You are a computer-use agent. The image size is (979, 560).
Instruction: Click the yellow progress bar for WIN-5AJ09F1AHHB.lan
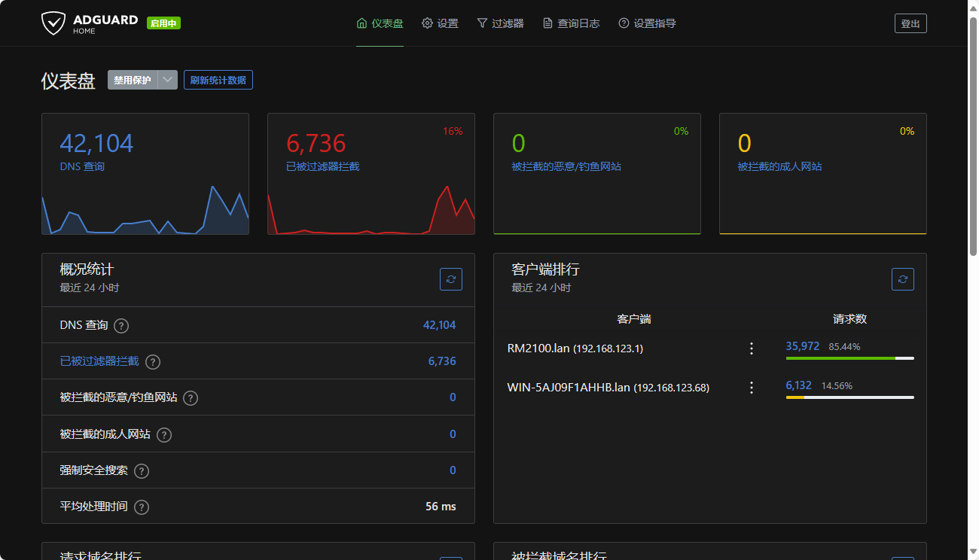(794, 397)
